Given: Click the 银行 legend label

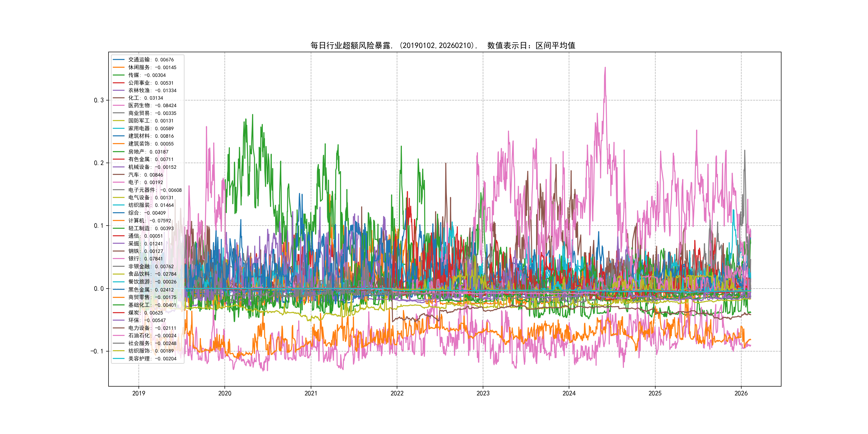Looking at the screenshot, I should [x=145, y=259].
